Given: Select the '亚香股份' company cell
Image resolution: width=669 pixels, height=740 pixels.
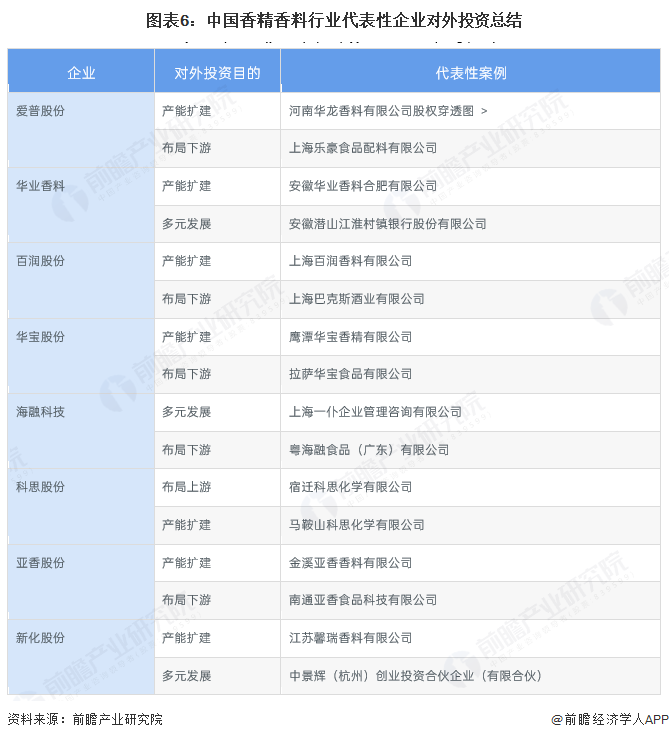Looking at the screenshot, I should 81,582.
